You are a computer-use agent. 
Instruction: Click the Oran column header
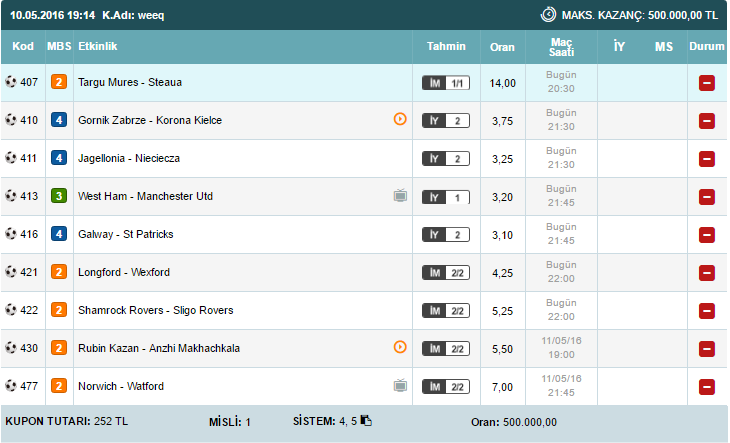pyautogui.click(x=502, y=47)
